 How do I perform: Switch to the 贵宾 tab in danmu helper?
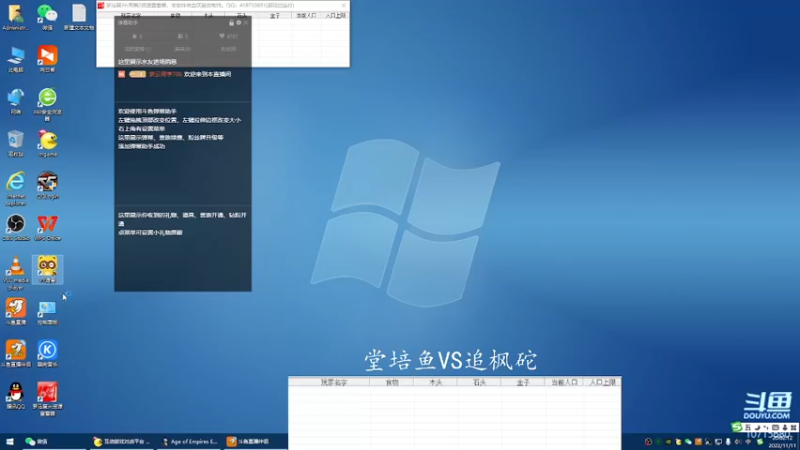point(183,49)
